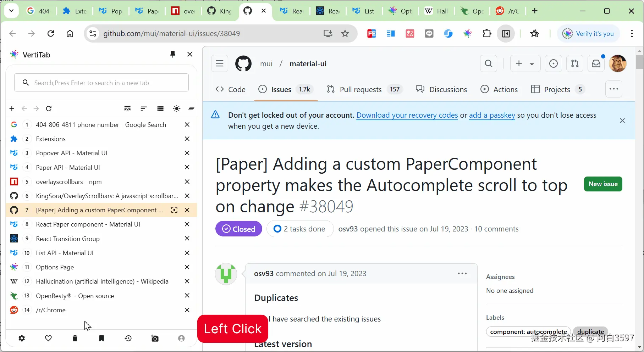Click locate icon on active Paper issue row
The height and width of the screenshot is (352, 644).
[174, 210]
